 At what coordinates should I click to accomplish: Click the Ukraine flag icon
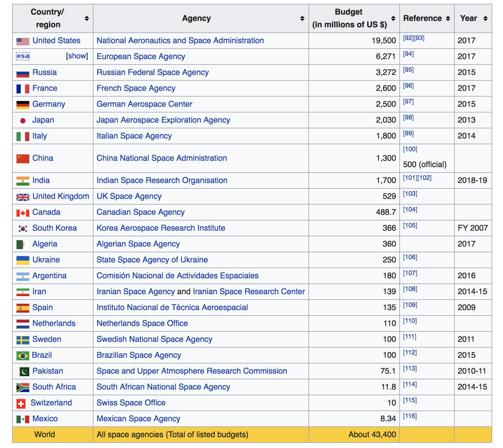click(x=23, y=260)
